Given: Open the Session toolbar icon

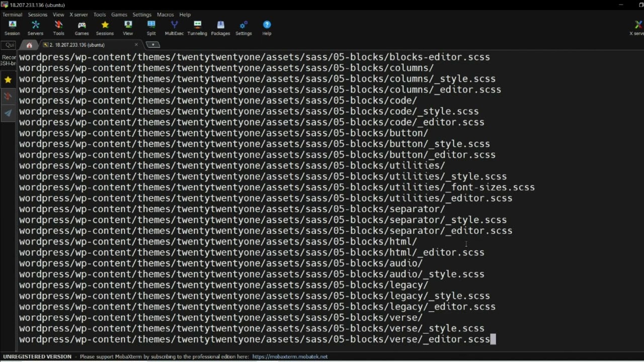Looking at the screenshot, I should pos(12,28).
